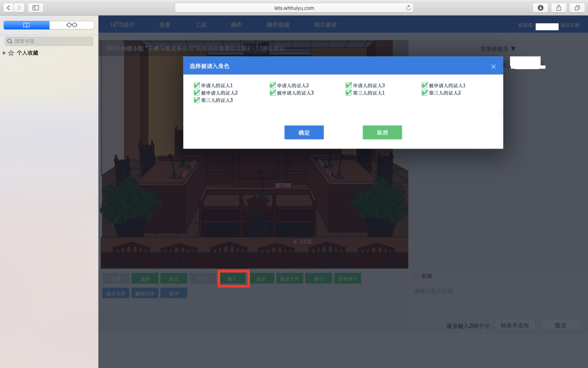
Task: Click the 退出实验 link
Action: click(569, 26)
